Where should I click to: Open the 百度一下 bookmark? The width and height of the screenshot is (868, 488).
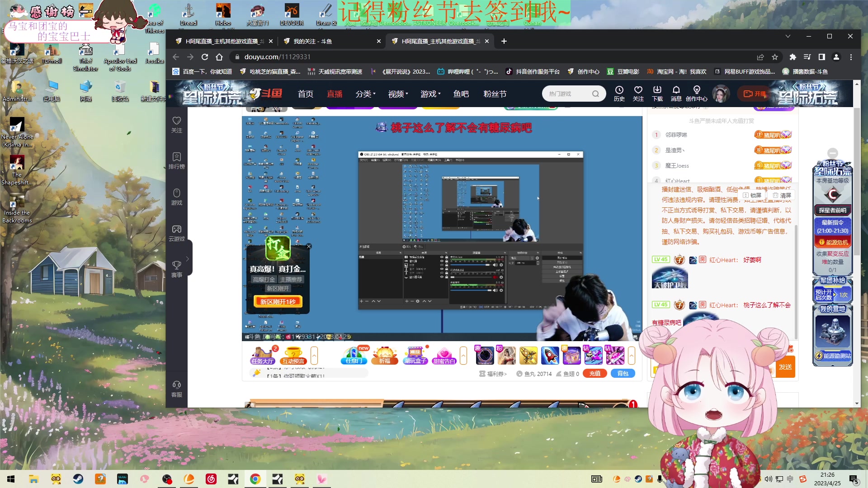(203, 71)
